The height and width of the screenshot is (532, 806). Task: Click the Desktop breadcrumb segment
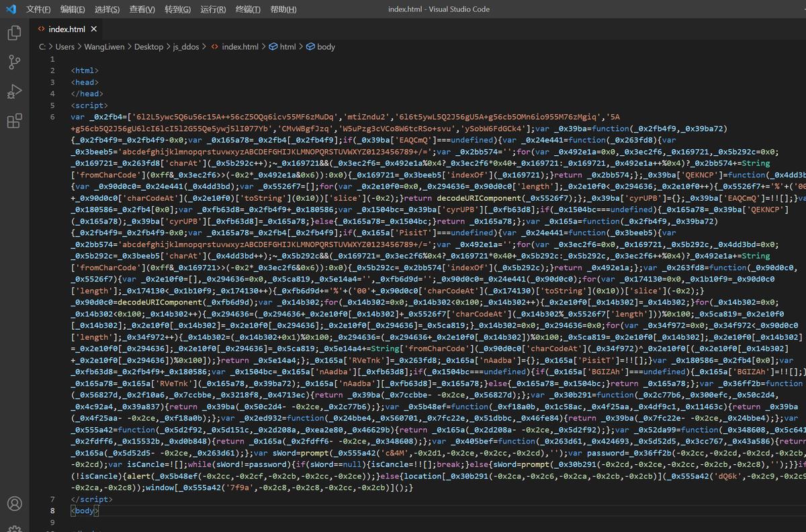coord(148,47)
